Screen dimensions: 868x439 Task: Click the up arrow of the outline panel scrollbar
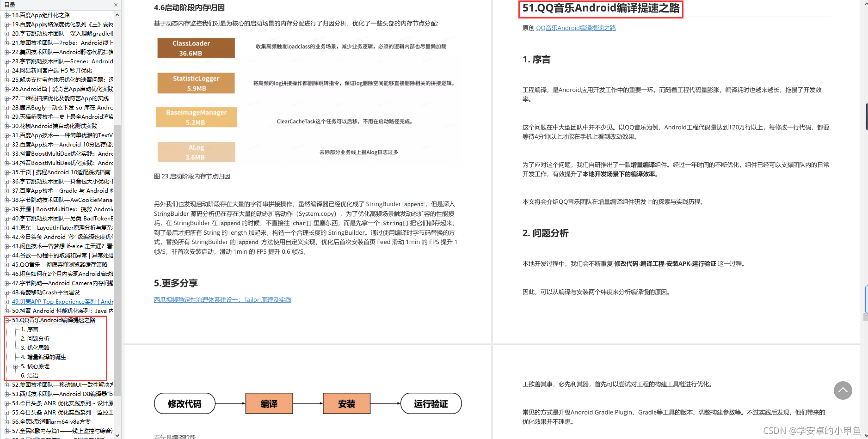pos(117,15)
